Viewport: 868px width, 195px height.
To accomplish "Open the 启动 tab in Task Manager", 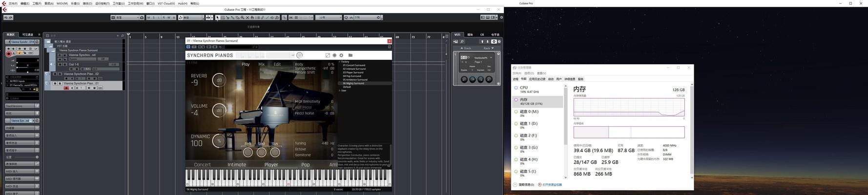I will pos(551,79).
